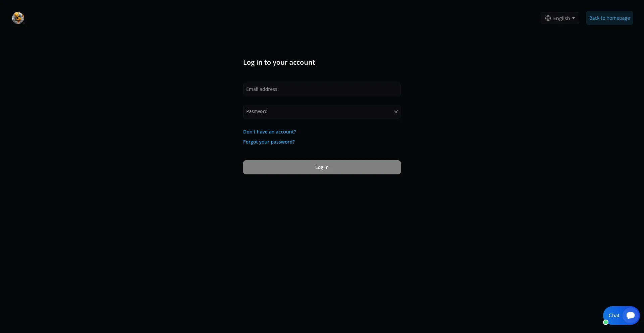The height and width of the screenshot is (333, 644).
Task: Submit with the gray Log in button
Action: coord(322,167)
